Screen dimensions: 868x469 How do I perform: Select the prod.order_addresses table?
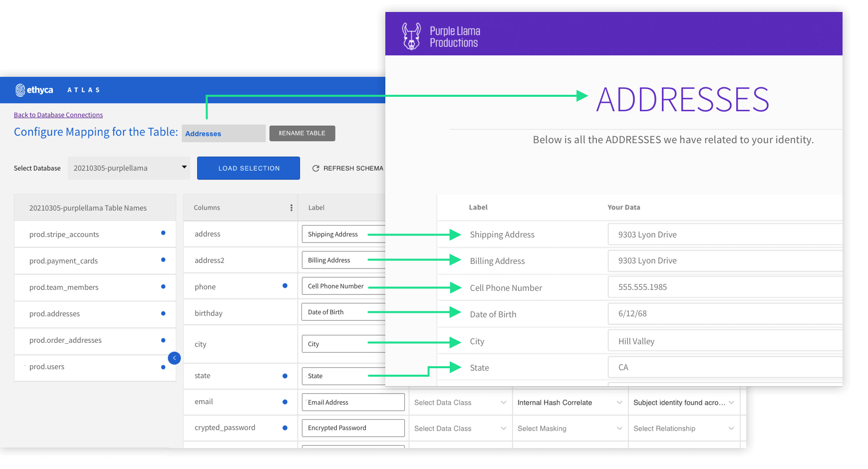point(95,340)
